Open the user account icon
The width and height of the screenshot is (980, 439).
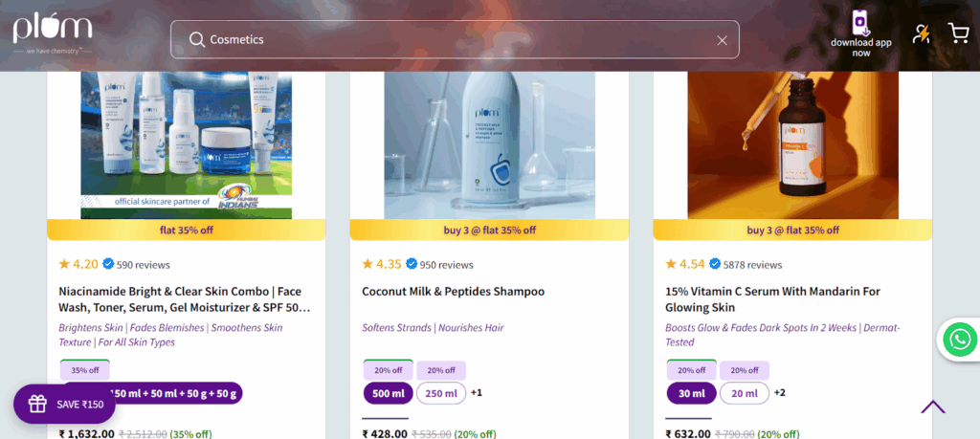(x=921, y=33)
